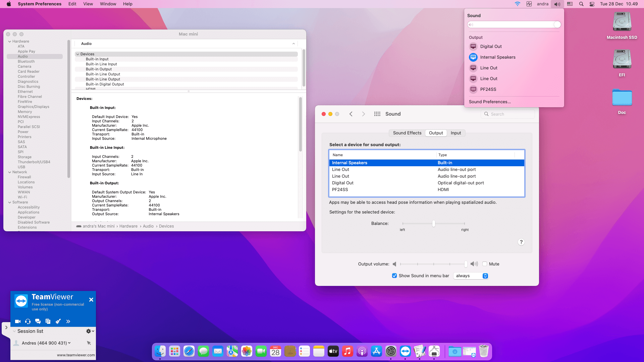
Task: Select Digital Out in output device table
Action: (x=343, y=183)
